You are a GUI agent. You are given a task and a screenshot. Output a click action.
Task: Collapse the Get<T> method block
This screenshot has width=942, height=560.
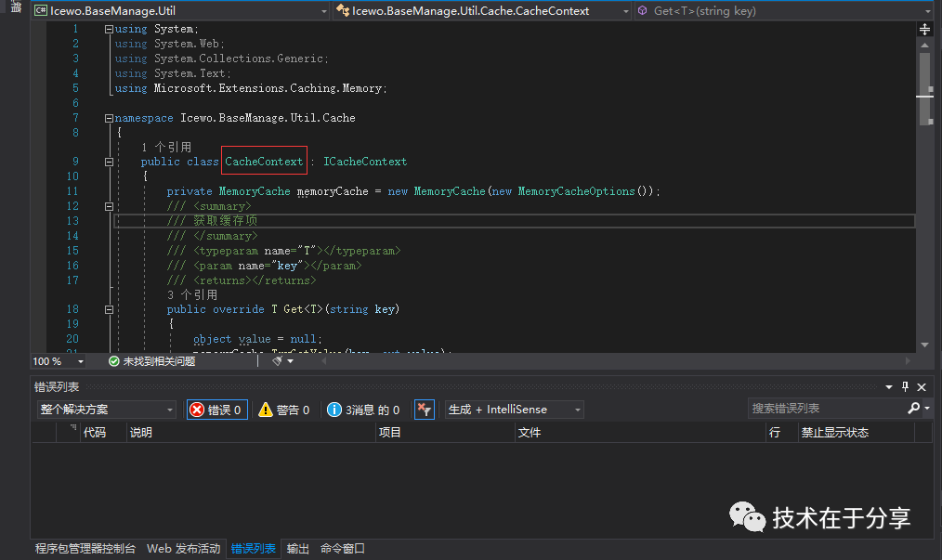click(109, 309)
